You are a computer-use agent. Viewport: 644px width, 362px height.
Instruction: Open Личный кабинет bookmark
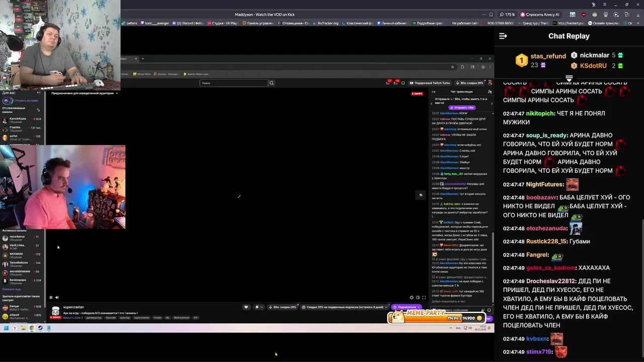[x=392, y=23]
